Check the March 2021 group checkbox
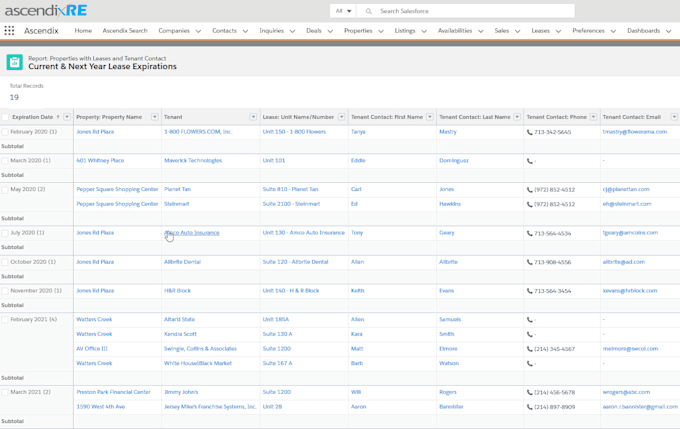Image resolution: width=680 pixels, height=429 pixels. 5,393
